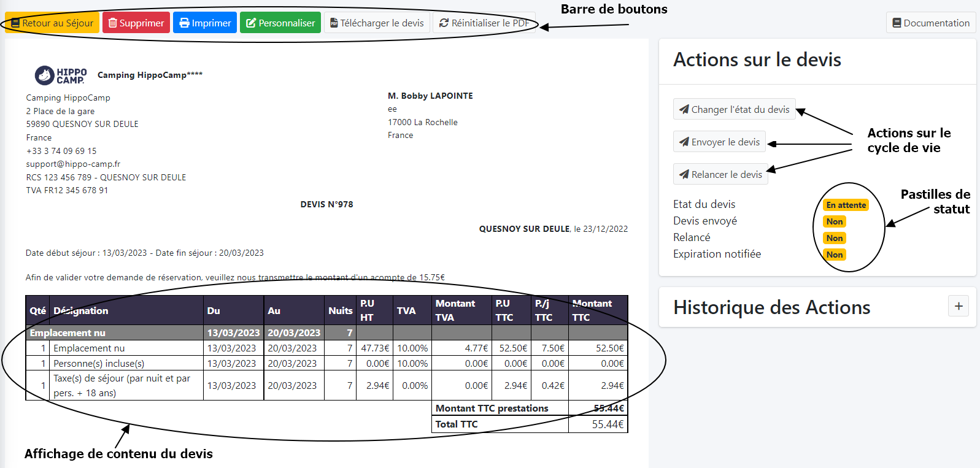Click the printer icon on Imprimer
The width and height of the screenshot is (980, 468).
click(184, 23)
